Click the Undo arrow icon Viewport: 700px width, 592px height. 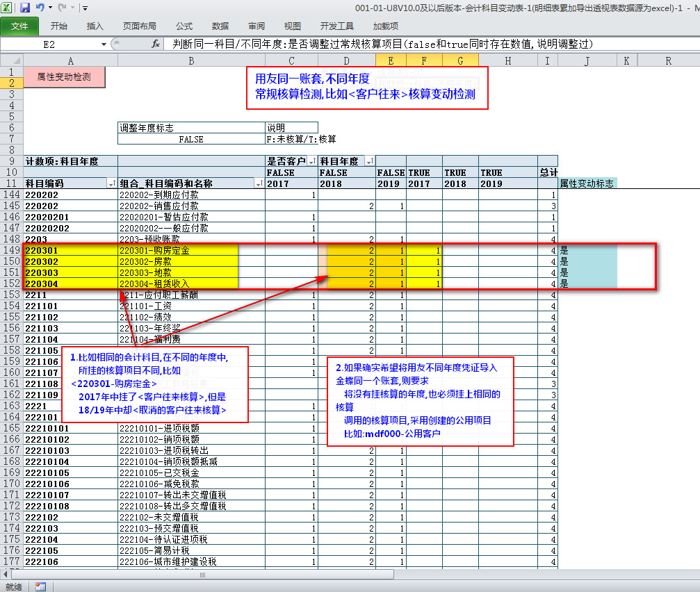point(40,8)
